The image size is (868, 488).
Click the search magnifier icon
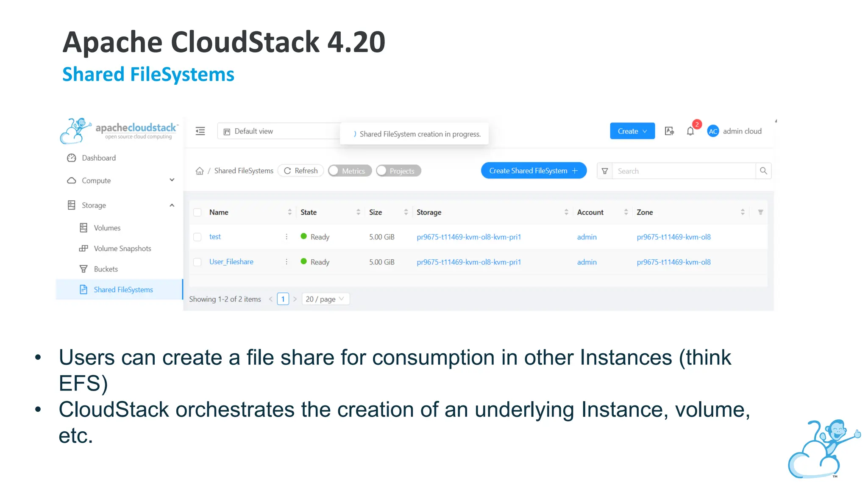pyautogui.click(x=763, y=171)
